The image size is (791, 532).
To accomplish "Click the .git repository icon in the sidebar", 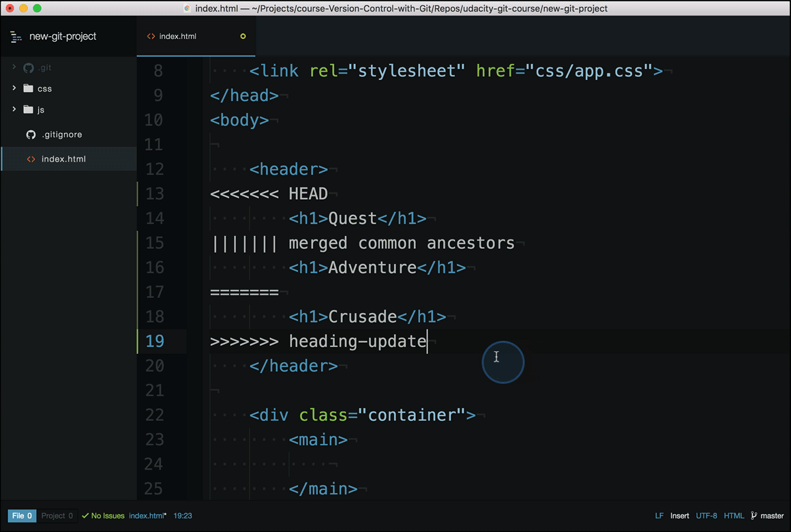I will pyautogui.click(x=27, y=68).
